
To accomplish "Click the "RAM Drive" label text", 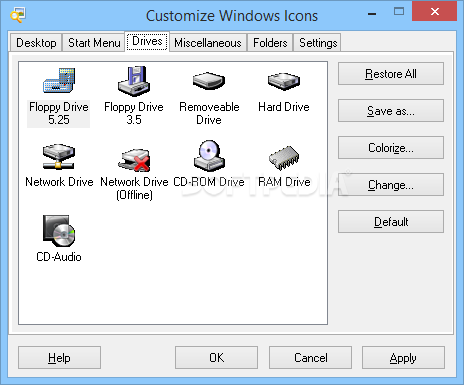I will [x=284, y=182].
